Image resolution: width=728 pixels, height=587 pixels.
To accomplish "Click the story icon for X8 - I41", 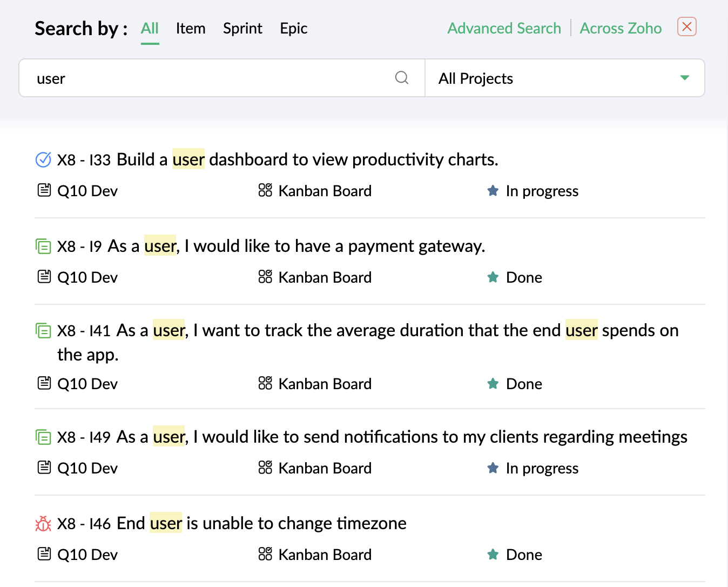I will pos(43,330).
